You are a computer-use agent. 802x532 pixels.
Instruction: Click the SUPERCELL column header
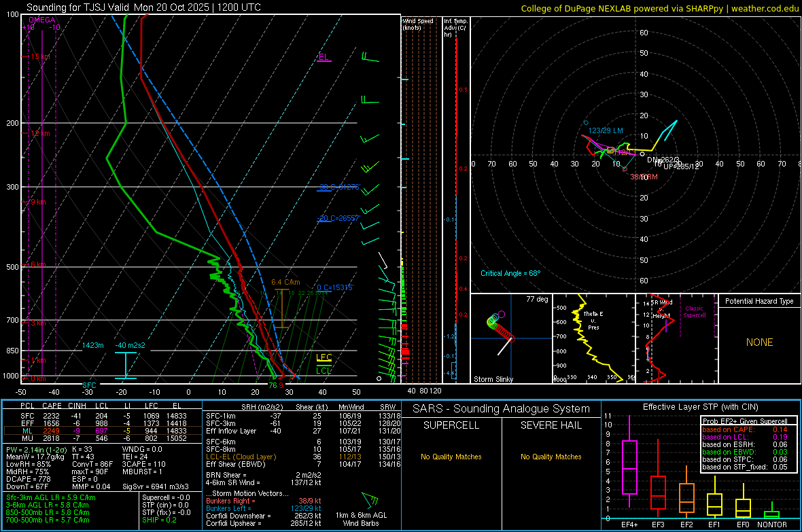point(451,425)
